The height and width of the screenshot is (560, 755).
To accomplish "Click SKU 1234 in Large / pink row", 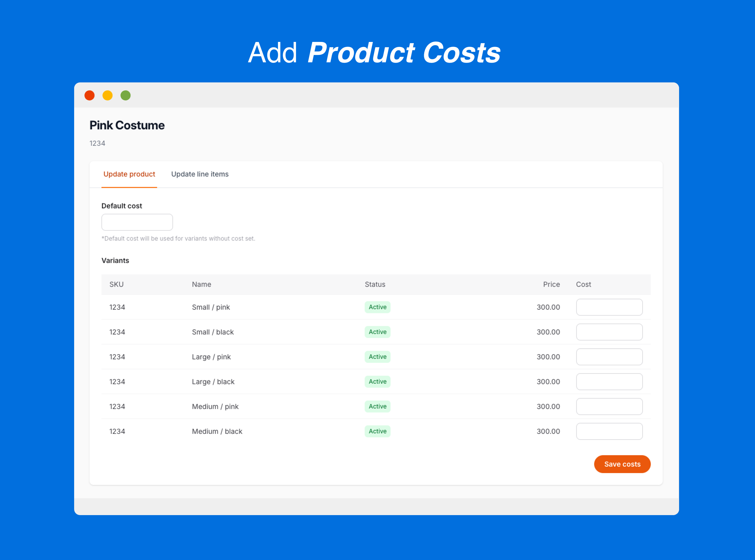I will tap(117, 356).
